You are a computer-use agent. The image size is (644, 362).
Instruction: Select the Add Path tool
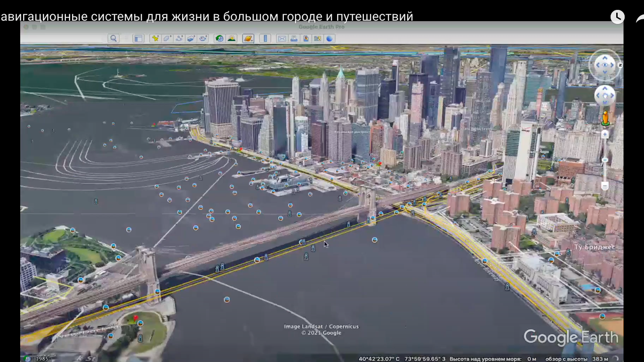[x=179, y=39]
